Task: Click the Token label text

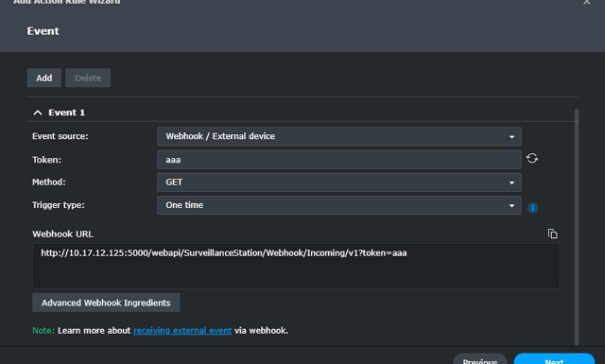Action: click(46, 160)
